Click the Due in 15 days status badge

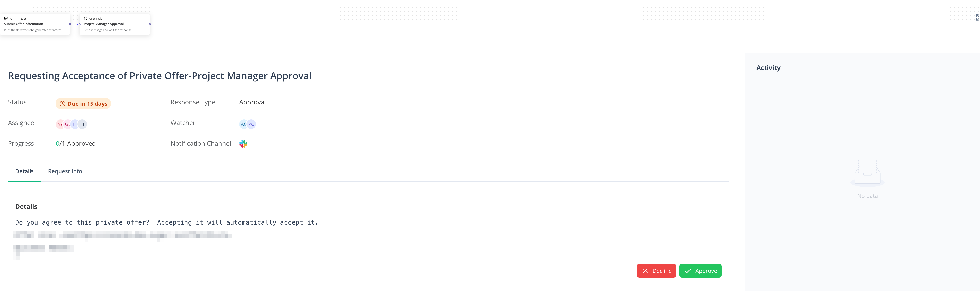pos(83,104)
